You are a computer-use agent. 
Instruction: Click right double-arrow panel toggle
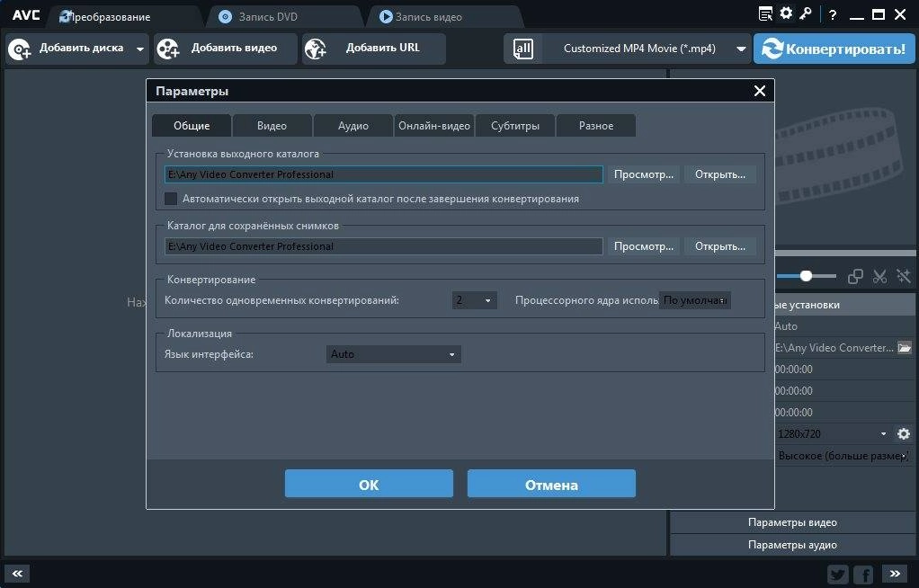pos(895,574)
